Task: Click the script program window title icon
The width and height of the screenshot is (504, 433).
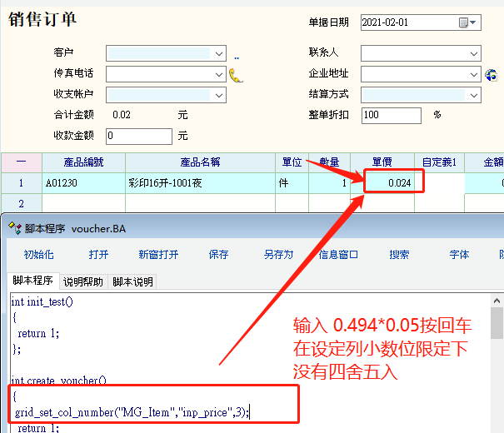Action: [13, 227]
